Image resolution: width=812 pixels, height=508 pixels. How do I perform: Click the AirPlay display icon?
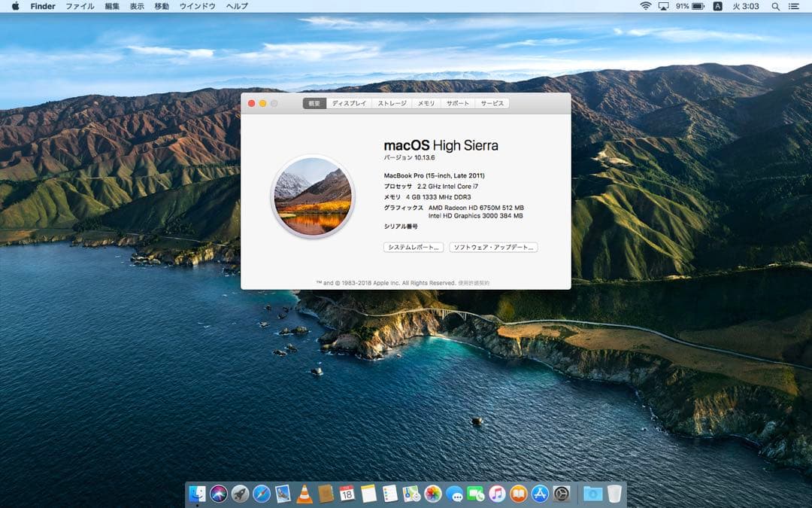663,6
